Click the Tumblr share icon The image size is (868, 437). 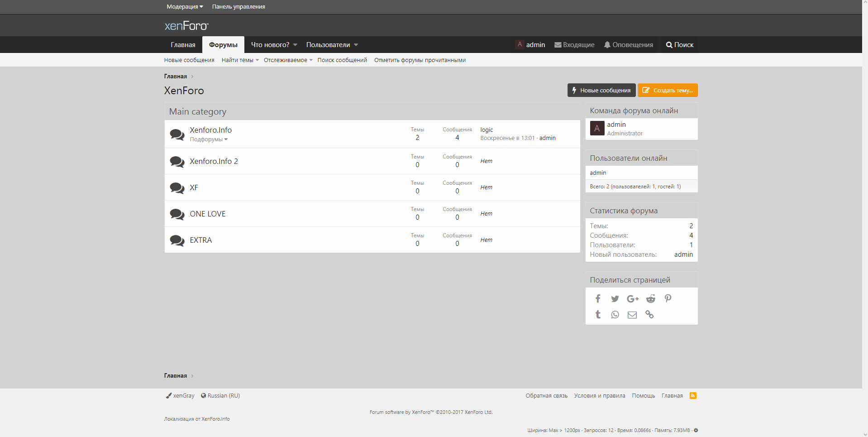click(598, 315)
